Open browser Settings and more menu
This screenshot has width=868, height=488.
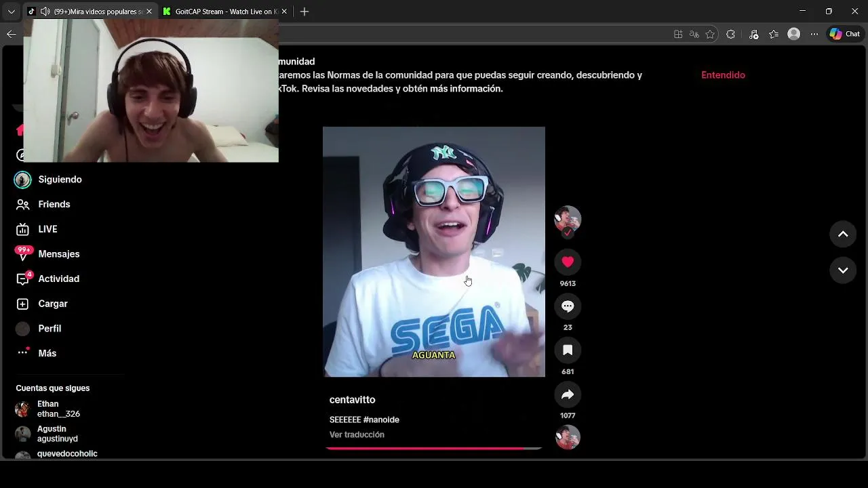click(814, 34)
